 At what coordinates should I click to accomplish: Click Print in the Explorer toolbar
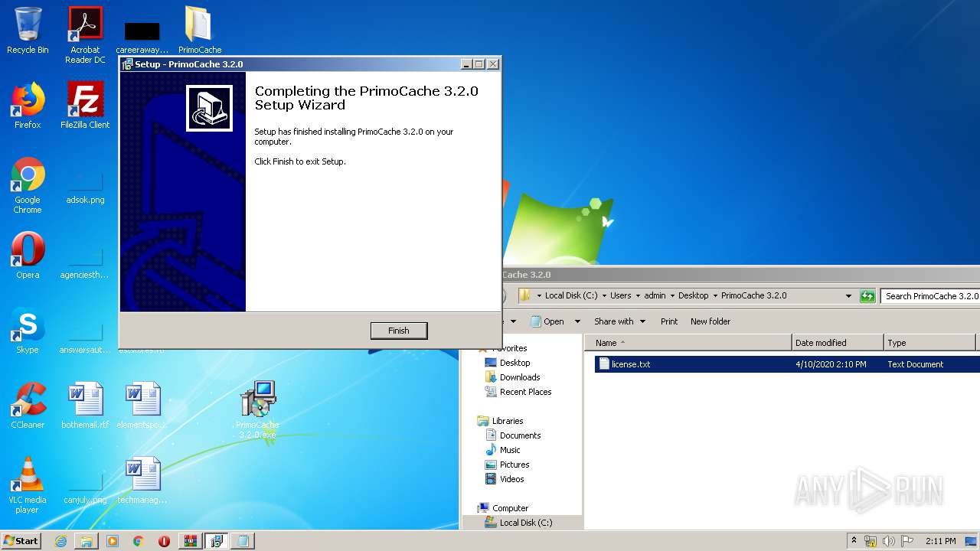point(669,321)
